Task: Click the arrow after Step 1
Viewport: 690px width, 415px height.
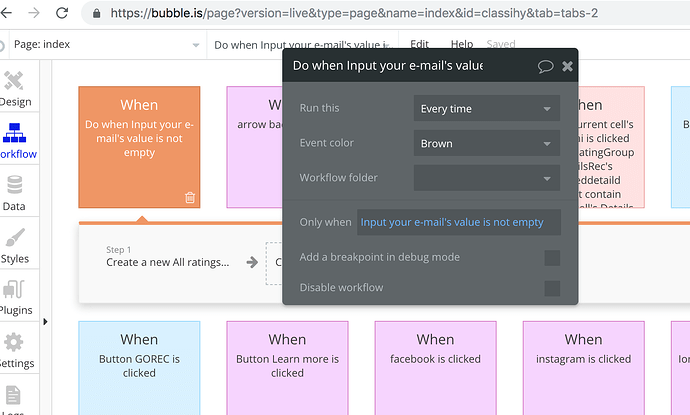Action: (252, 263)
